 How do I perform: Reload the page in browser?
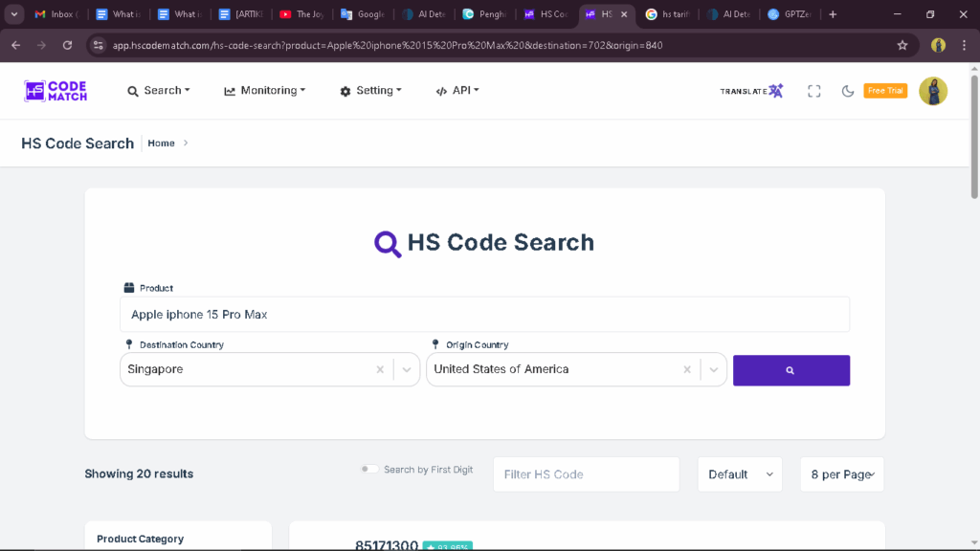click(x=67, y=45)
